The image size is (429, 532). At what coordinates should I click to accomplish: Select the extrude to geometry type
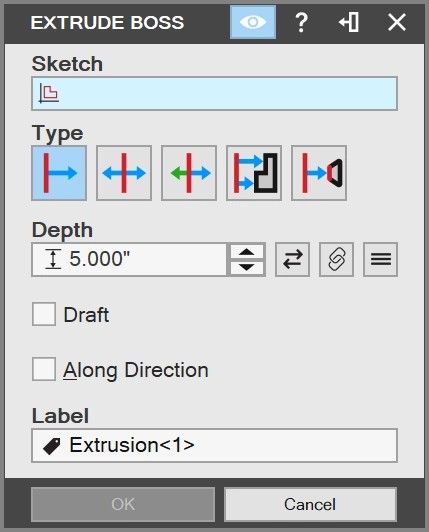click(254, 173)
